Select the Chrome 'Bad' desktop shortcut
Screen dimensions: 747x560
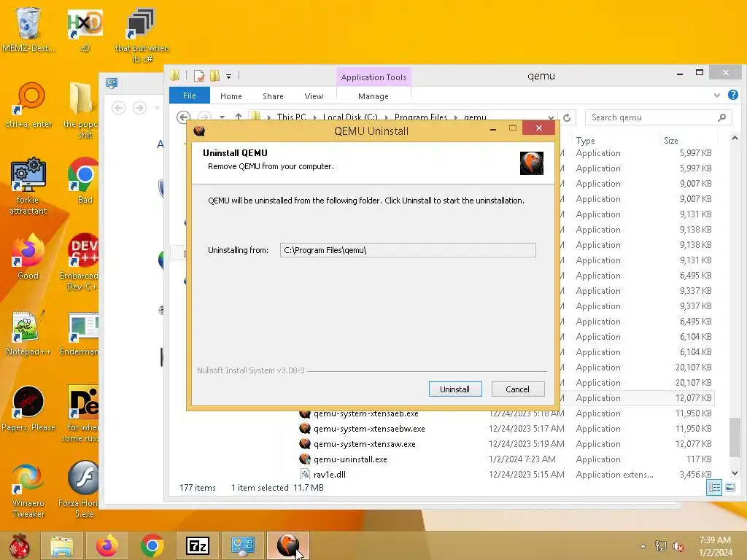pos(85,181)
